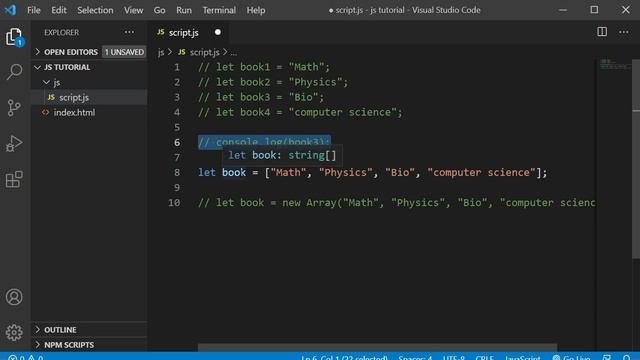
Task: Open the Search view in activity bar
Action: 14,72
